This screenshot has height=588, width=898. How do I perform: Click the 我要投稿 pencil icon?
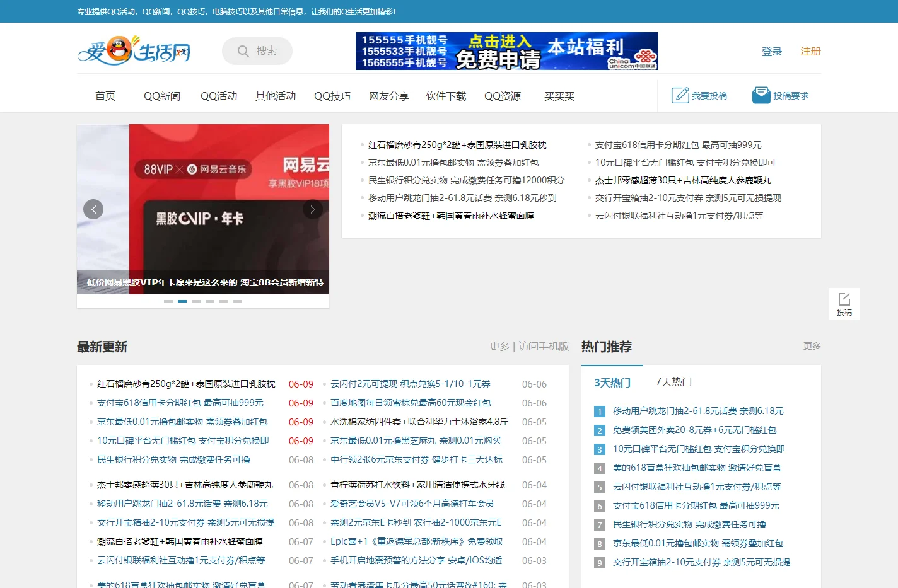pos(680,96)
